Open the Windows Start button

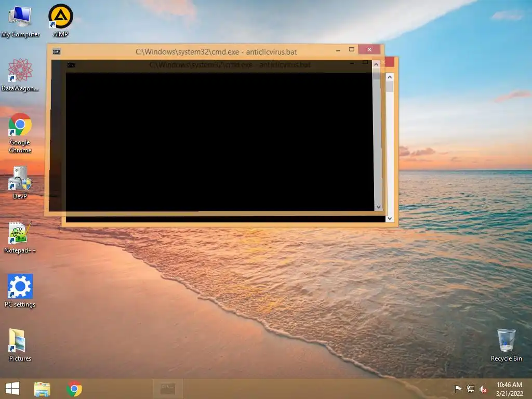[x=12, y=389]
